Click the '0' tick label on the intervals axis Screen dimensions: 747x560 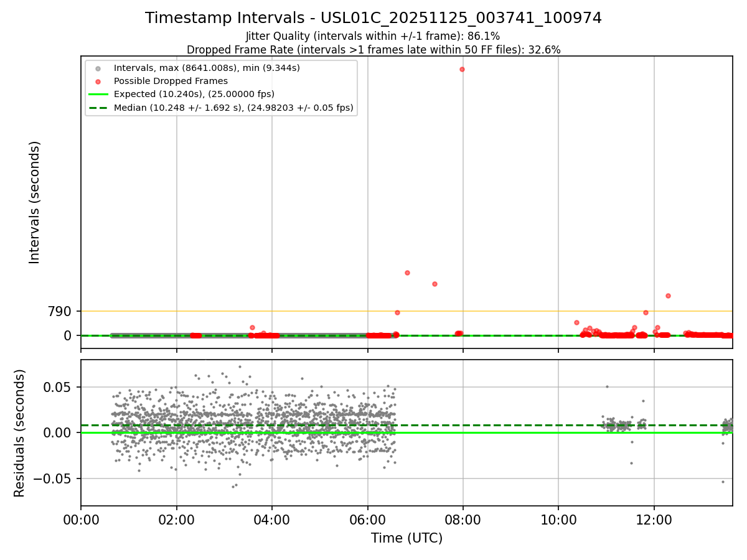tap(69, 335)
